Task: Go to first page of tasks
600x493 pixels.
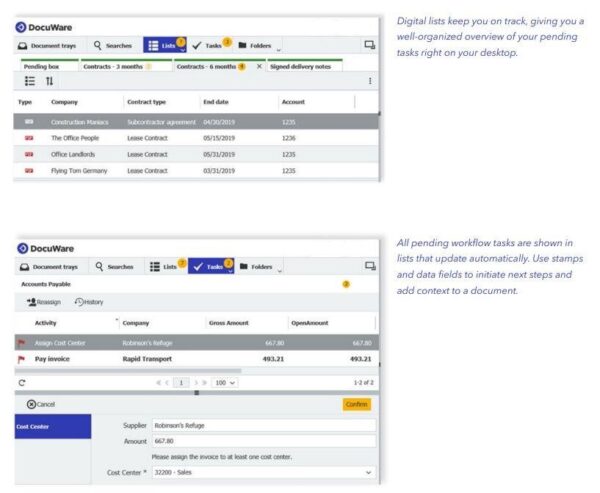Action: coord(158,383)
